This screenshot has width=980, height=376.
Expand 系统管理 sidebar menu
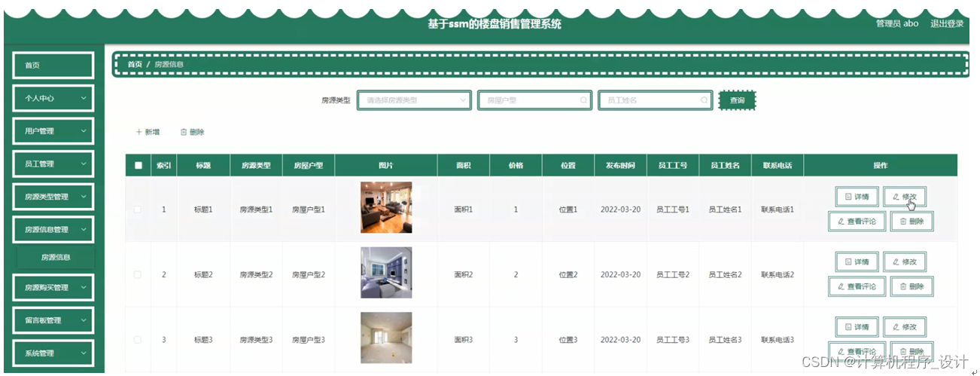(53, 353)
